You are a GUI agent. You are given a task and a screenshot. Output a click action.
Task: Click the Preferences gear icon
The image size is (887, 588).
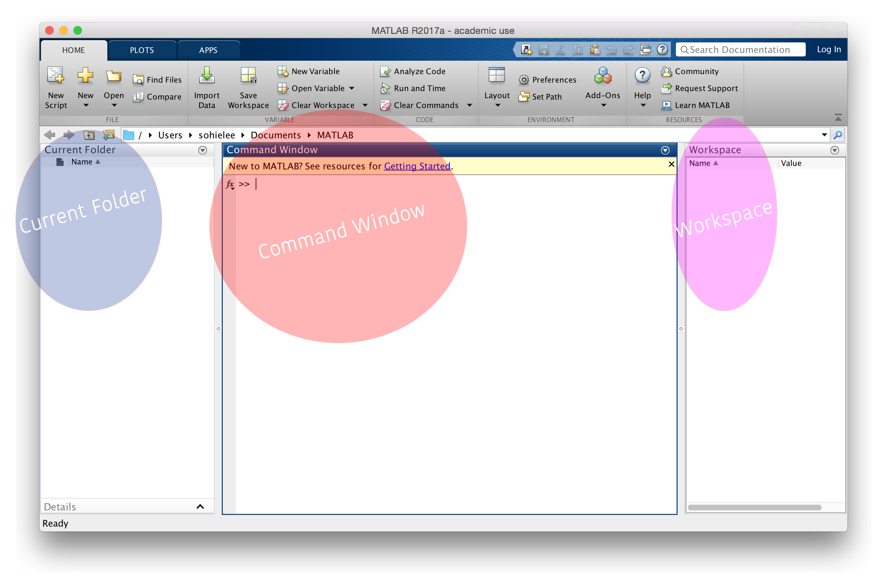[524, 80]
